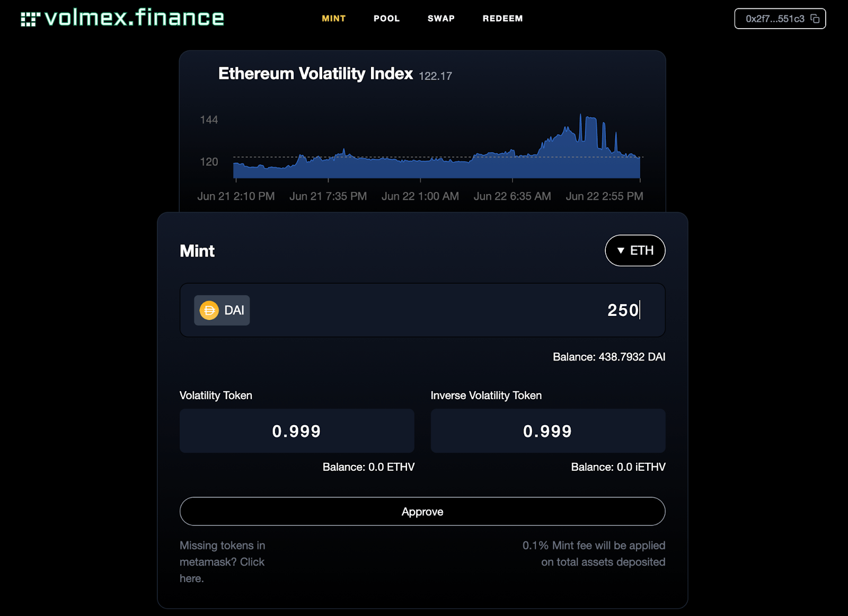The width and height of the screenshot is (848, 616).
Task: Click the 'Missing tokens in metamask? Click here.' link
Action: [222, 562]
